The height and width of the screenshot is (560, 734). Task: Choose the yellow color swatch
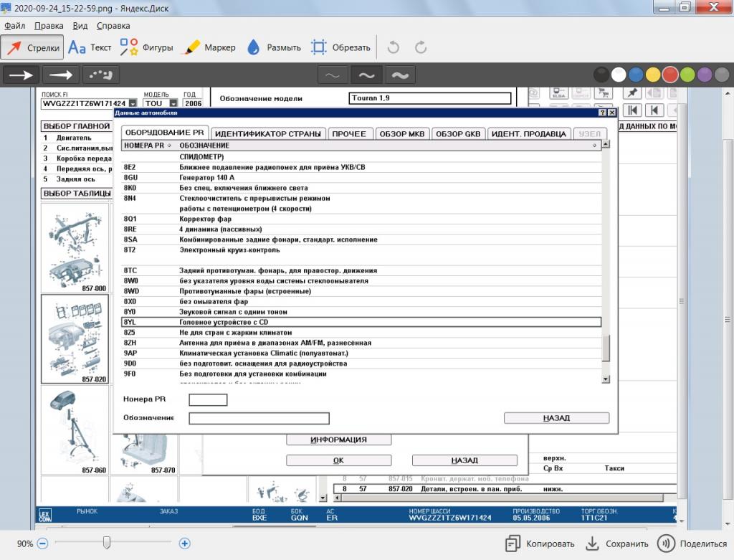click(653, 75)
